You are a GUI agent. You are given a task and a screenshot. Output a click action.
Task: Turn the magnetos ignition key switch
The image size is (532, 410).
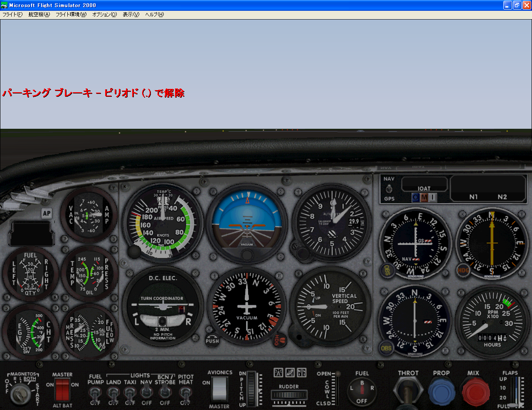(x=20, y=394)
